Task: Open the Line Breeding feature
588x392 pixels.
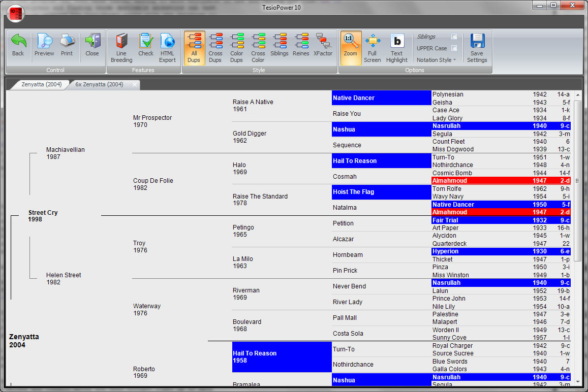Action: pyautogui.click(x=121, y=48)
